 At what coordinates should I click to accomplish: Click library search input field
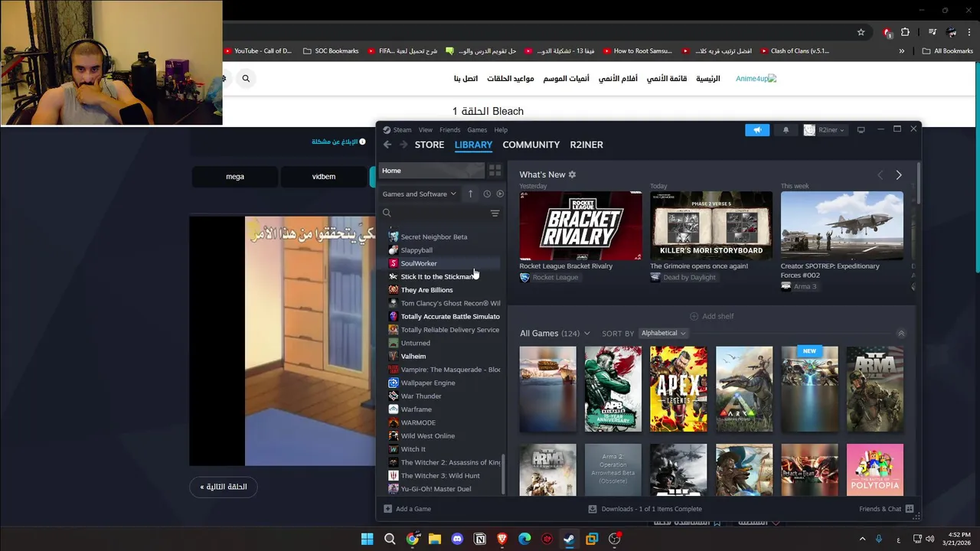coord(434,214)
